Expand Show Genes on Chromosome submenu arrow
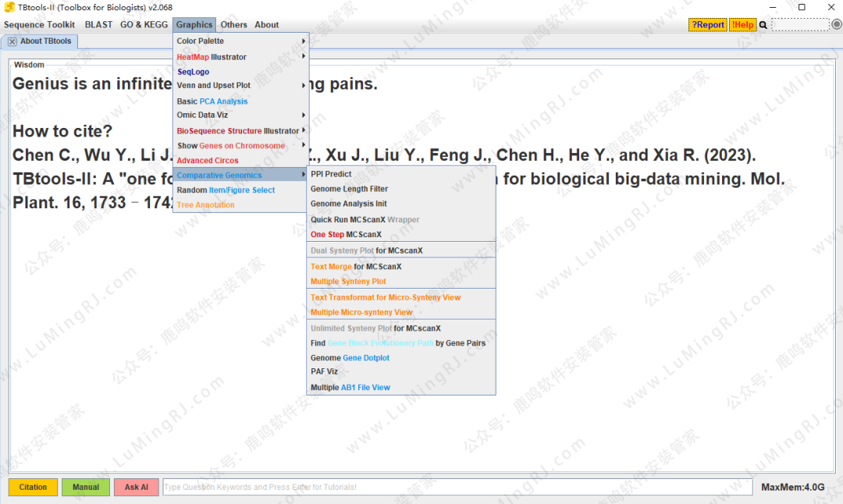 point(304,145)
